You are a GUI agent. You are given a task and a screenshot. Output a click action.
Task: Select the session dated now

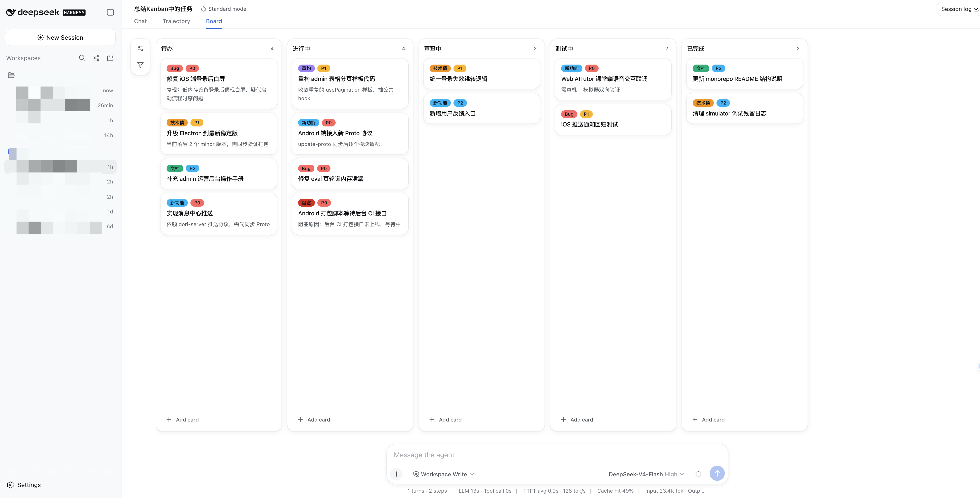[61, 90]
